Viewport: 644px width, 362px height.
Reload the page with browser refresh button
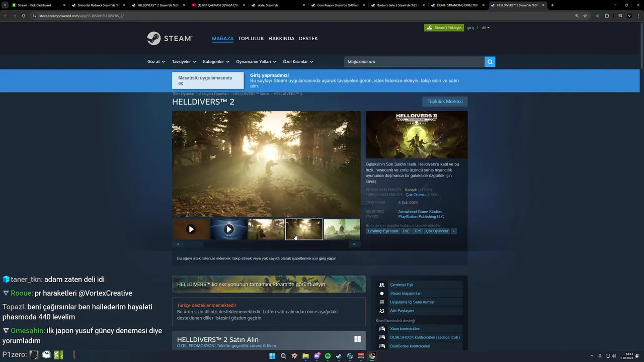(x=23, y=16)
